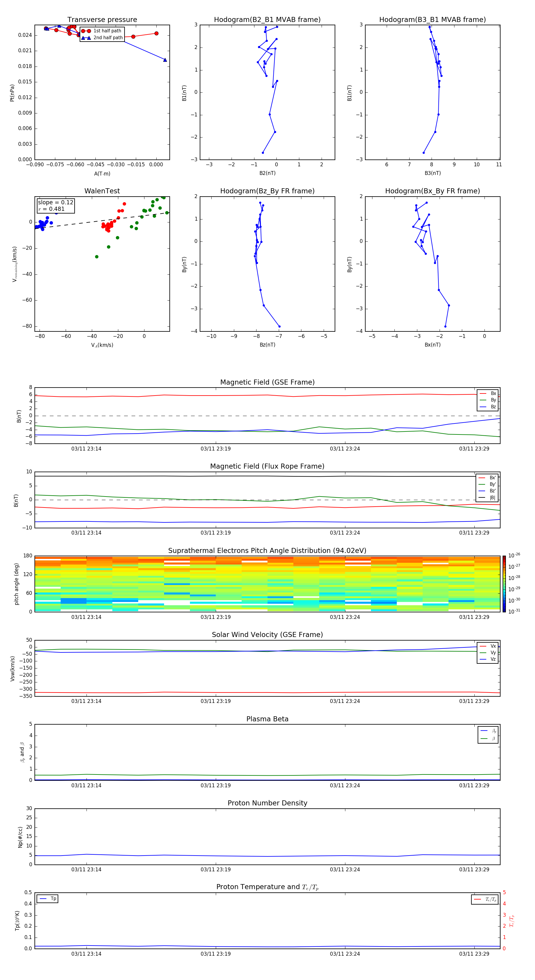
Task: Click the 10^-26 colorbar tick label
Action: click(x=514, y=555)
